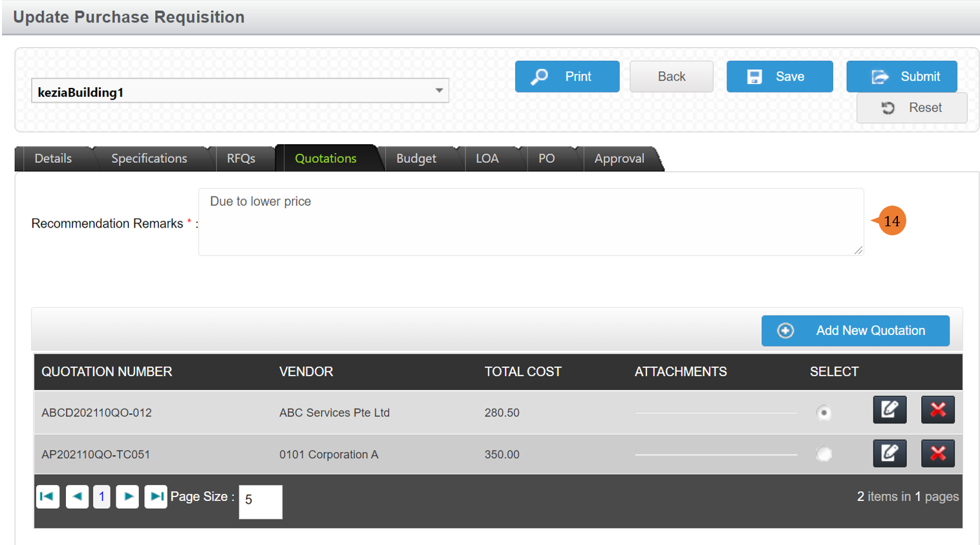
Task: Click page number 1
Action: pyautogui.click(x=101, y=497)
